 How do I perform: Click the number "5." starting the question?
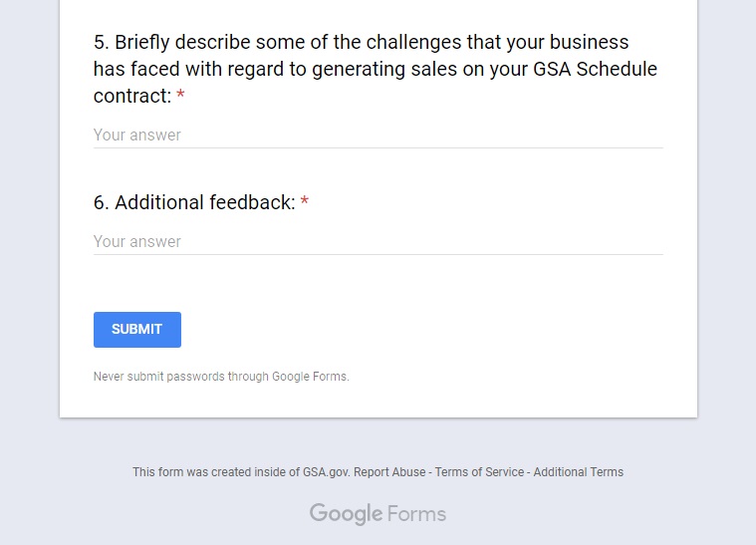click(101, 43)
